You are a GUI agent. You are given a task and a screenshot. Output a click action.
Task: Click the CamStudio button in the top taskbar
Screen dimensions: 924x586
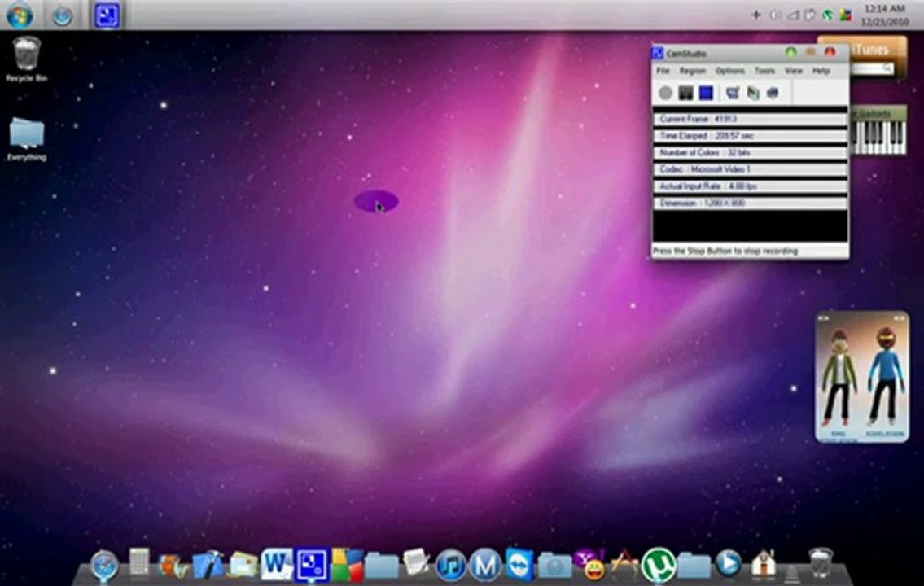[107, 15]
